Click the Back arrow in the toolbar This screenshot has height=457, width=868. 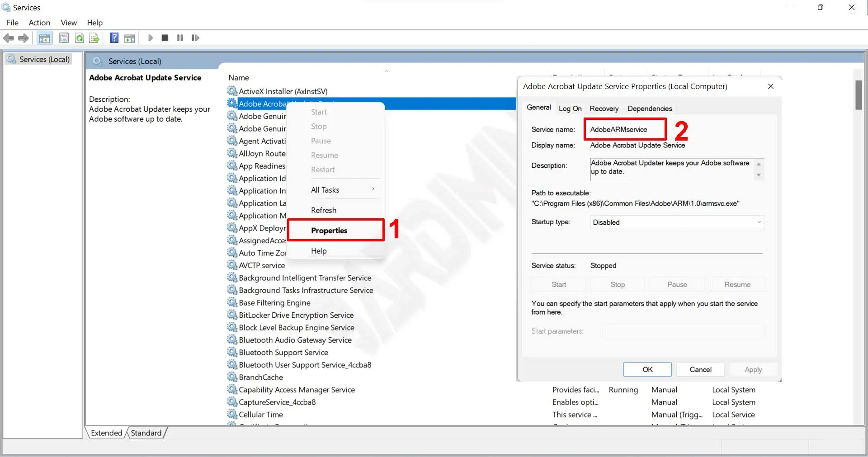pyautogui.click(x=9, y=38)
